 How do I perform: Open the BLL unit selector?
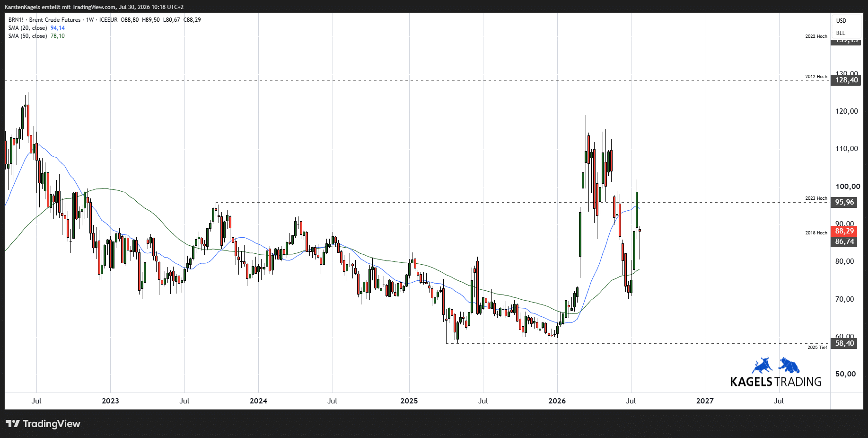[x=841, y=33]
